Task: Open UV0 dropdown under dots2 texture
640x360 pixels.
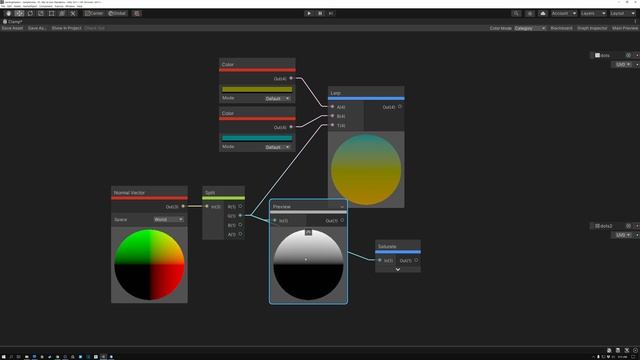Action: click(623, 235)
